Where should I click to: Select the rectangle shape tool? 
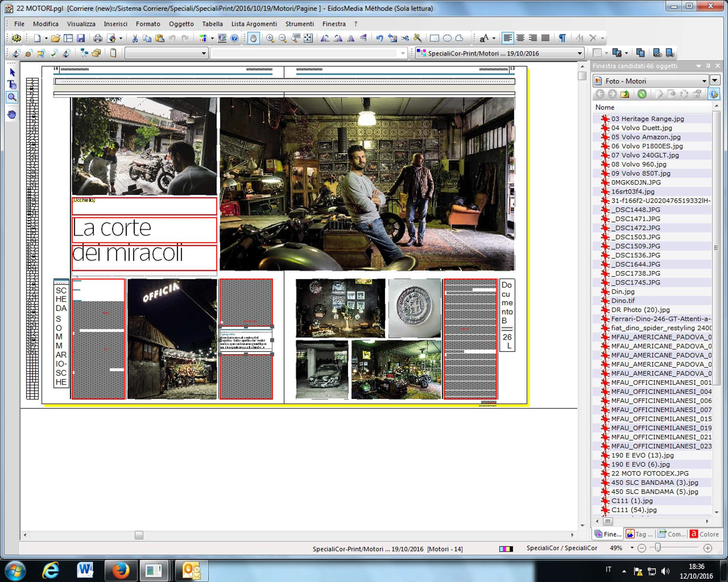(435, 38)
